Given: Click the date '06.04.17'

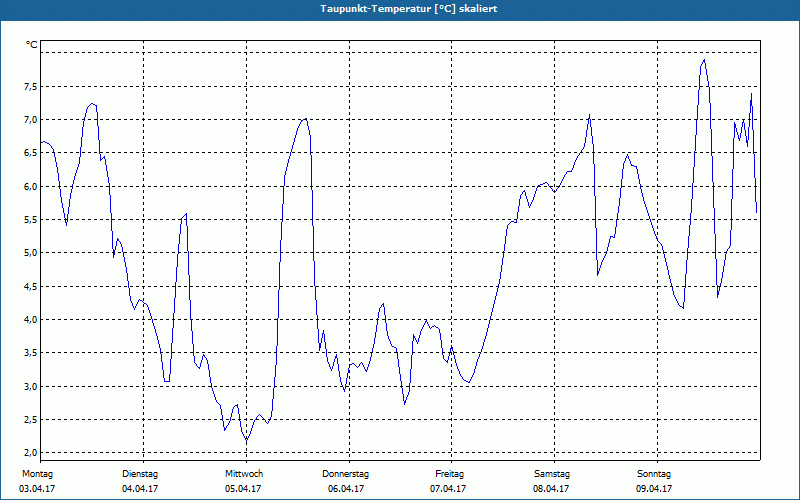Looking at the screenshot, I should [x=346, y=489].
